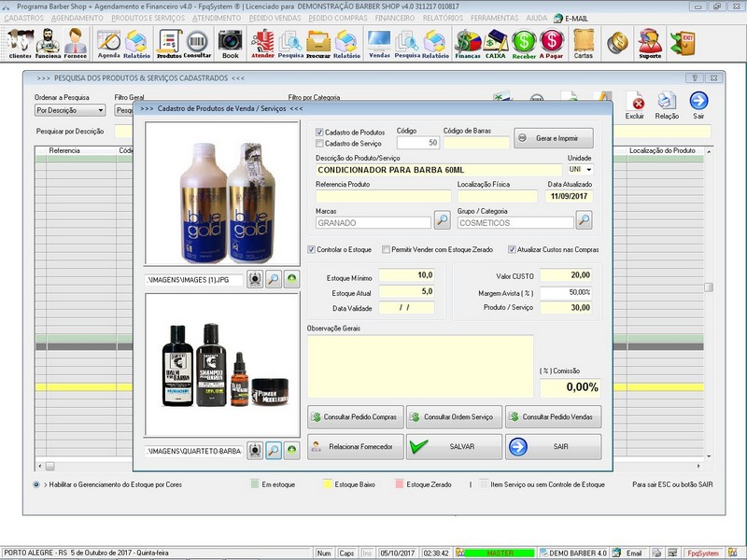Click the SALVAR button
The height and width of the screenshot is (560, 747).
[x=453, y=447]
